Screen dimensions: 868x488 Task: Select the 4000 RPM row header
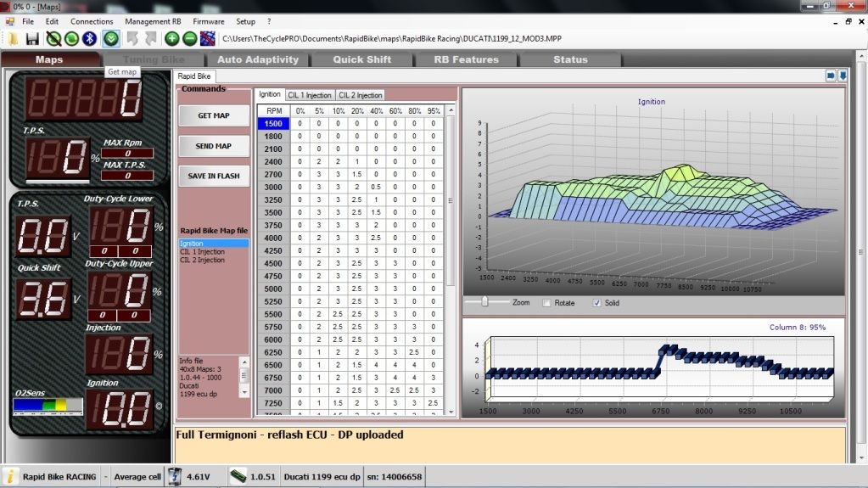point(273,238)
